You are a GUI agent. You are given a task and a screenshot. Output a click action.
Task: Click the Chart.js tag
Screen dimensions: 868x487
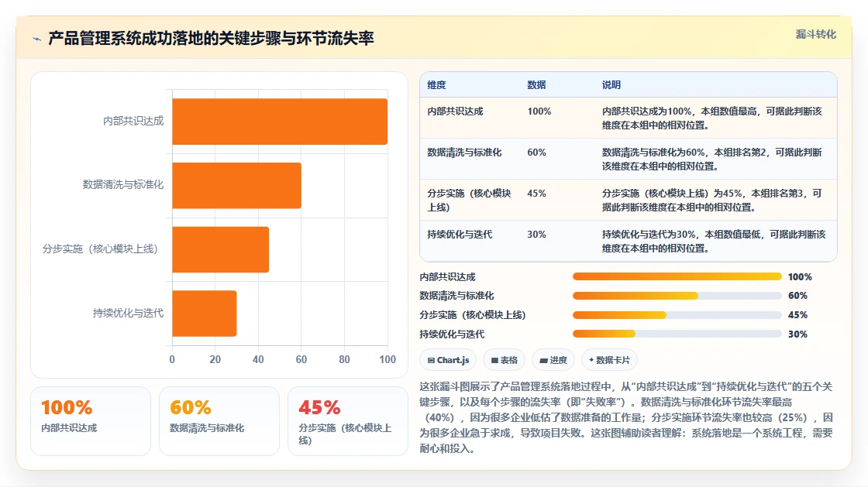coord(449,360)
